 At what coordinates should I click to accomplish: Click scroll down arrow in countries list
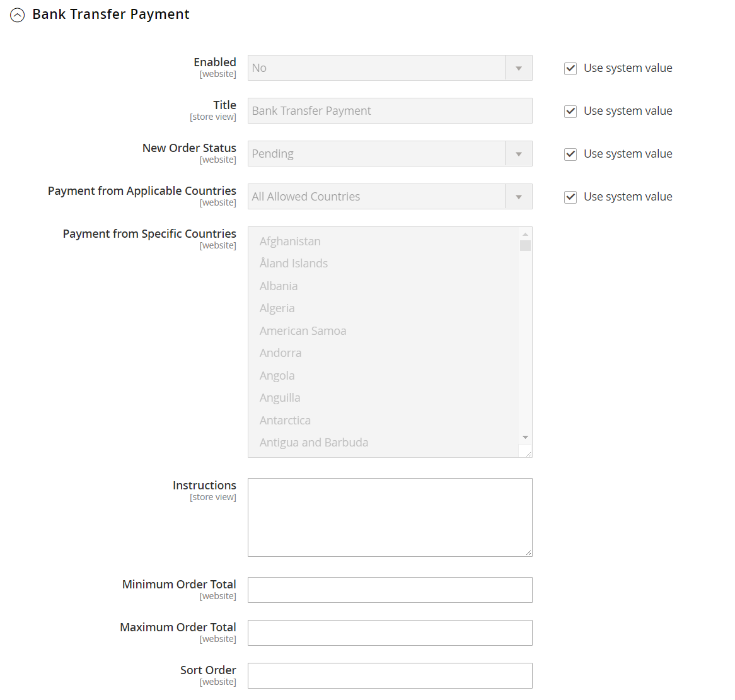[x=525, y=437]
